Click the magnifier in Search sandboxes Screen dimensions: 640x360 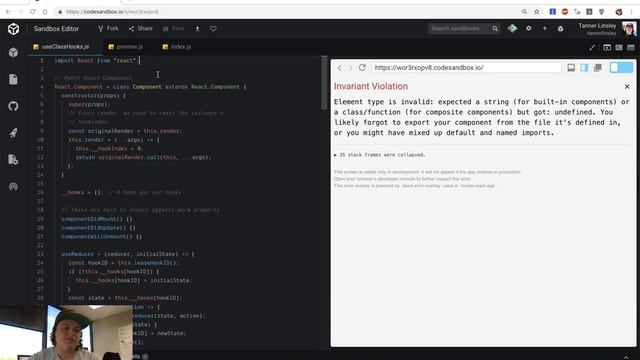tap(495, 29)
